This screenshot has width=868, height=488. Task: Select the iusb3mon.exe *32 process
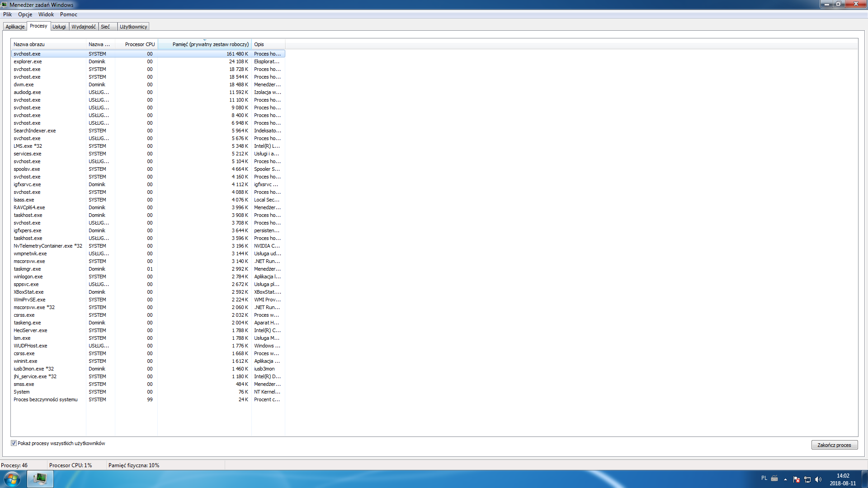148,369
